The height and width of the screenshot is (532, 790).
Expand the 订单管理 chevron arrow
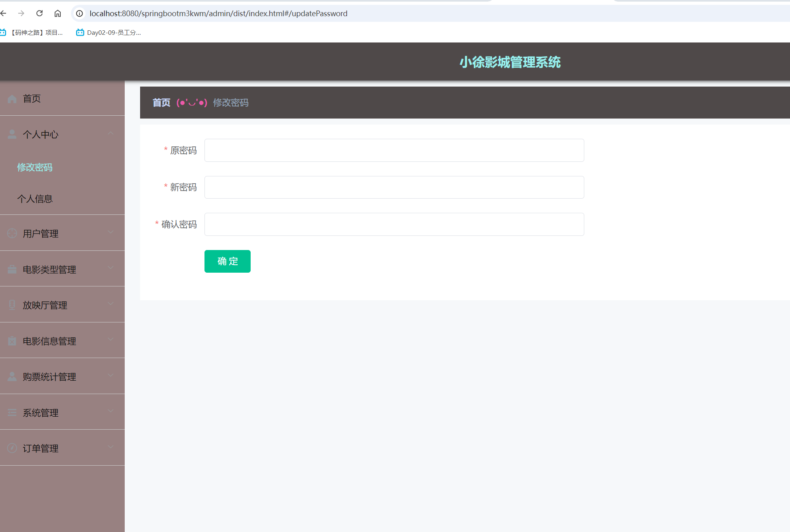(111, 447)
